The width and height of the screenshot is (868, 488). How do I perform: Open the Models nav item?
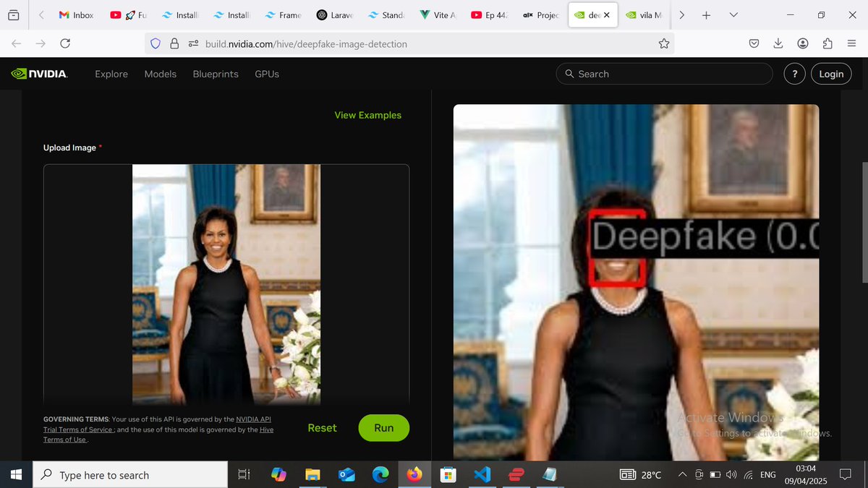(161, 74)
